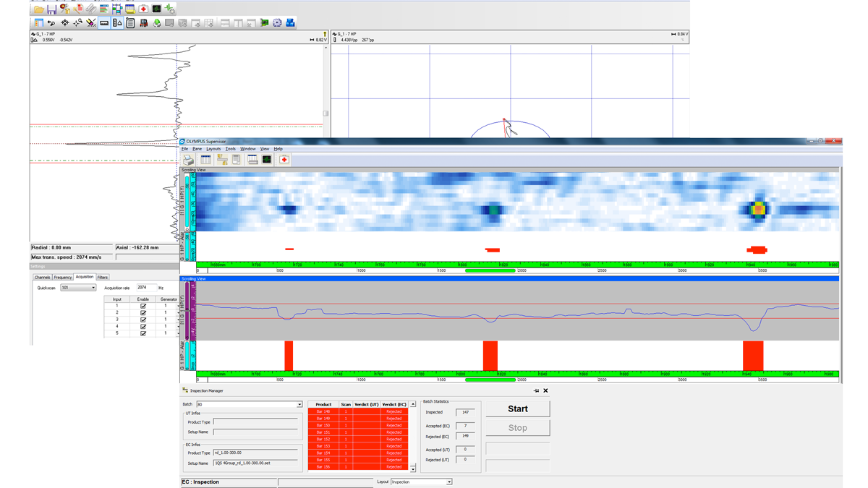This screenshot has height=488, width=868.
Task: Uncheck the Enable checkbox for input 1
Action: coord(142,306)
